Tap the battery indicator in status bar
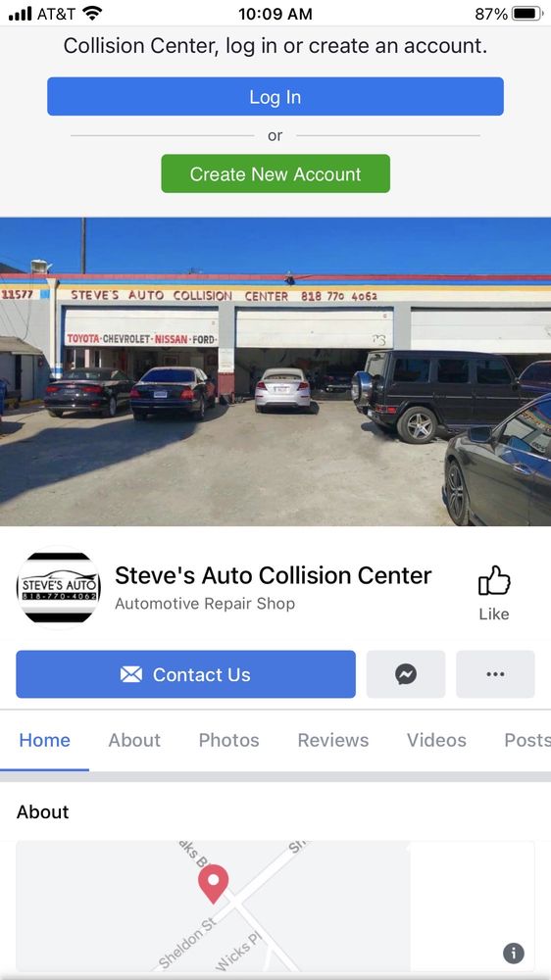This screenshot has height=980, width=551. coord(527,13)
